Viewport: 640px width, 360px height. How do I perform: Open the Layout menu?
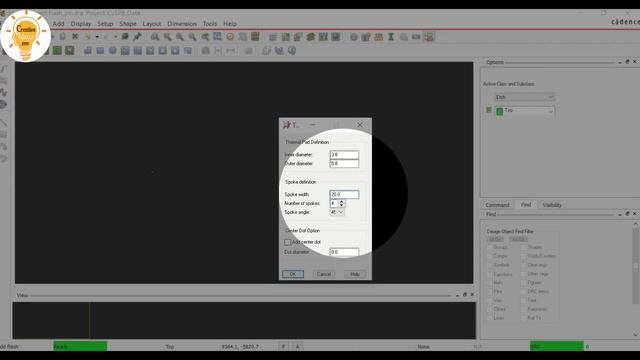click(152, 24)
